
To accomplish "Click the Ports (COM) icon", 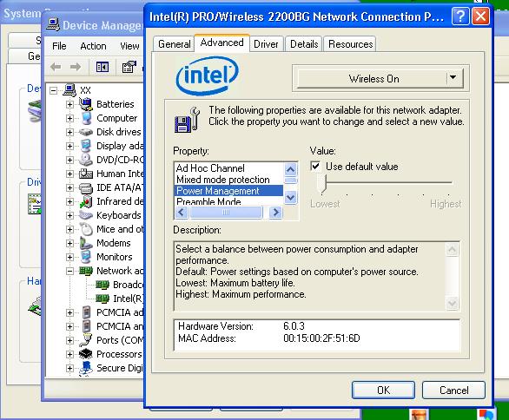I will tap(86, 340).
